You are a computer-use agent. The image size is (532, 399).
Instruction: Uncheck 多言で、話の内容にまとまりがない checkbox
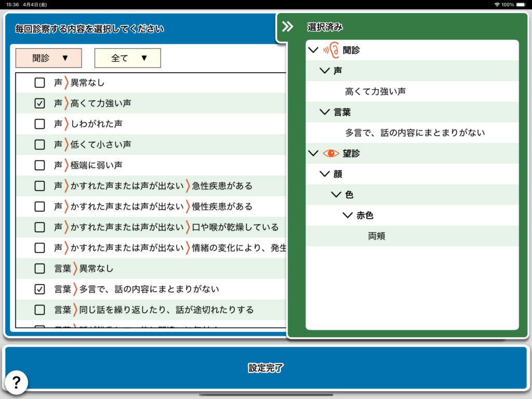click(39, 289)
